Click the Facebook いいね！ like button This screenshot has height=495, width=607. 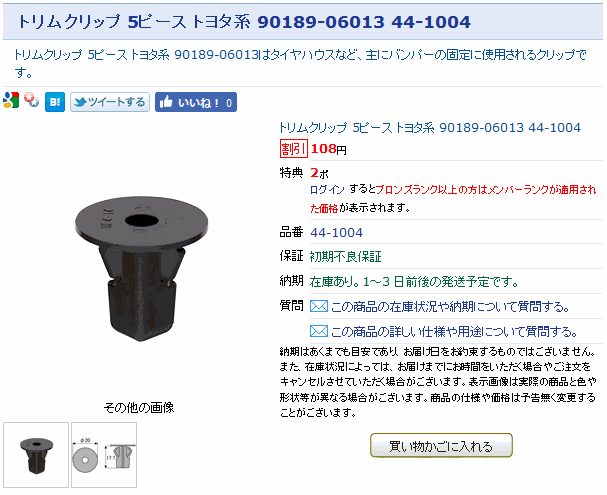[x=196, y=102]
